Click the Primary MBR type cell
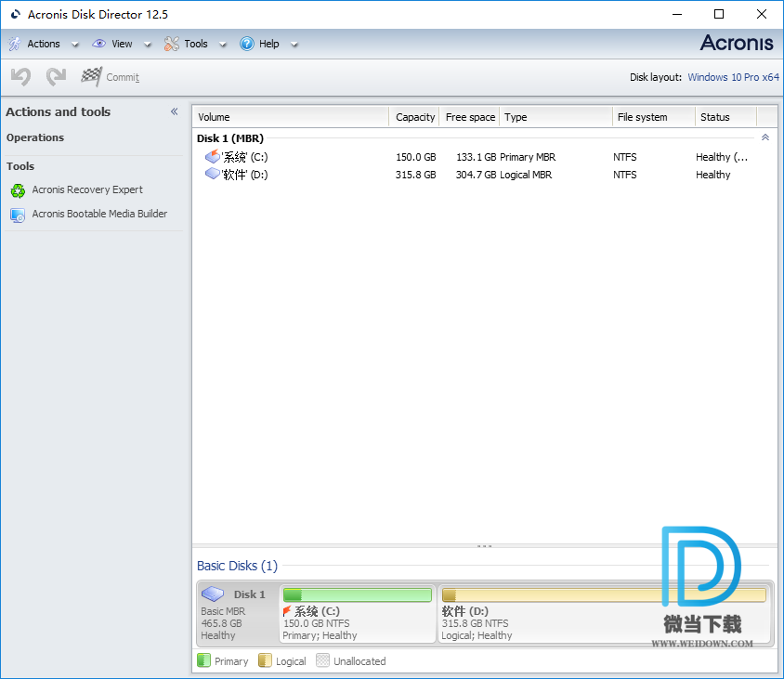Viewport: 784px width, 679px height. pyautogui.click(x=528, y=157)
